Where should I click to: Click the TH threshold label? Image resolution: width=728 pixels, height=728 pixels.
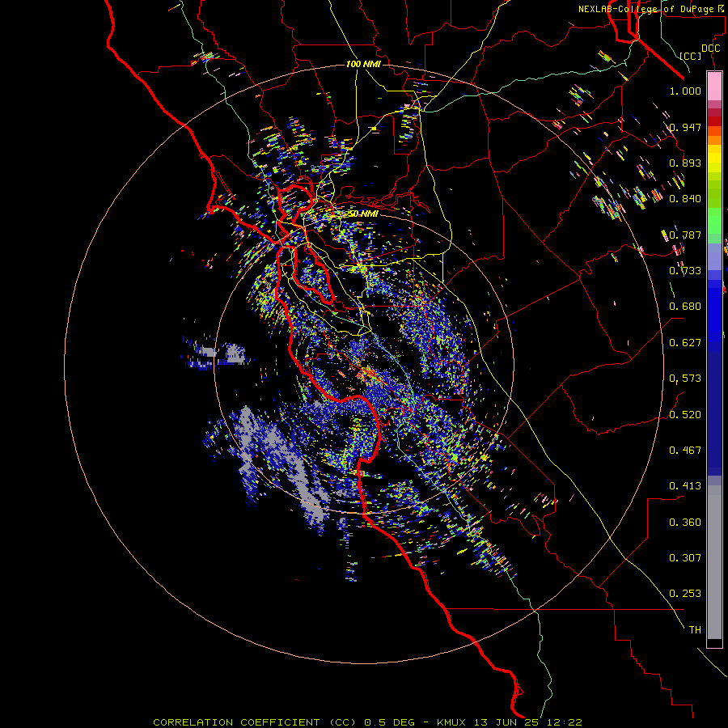click(695, 630)
